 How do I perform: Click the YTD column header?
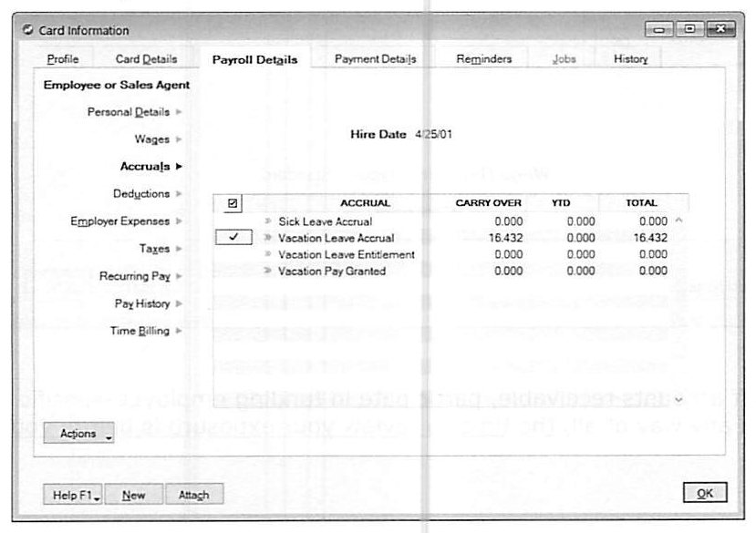(561, 203)
